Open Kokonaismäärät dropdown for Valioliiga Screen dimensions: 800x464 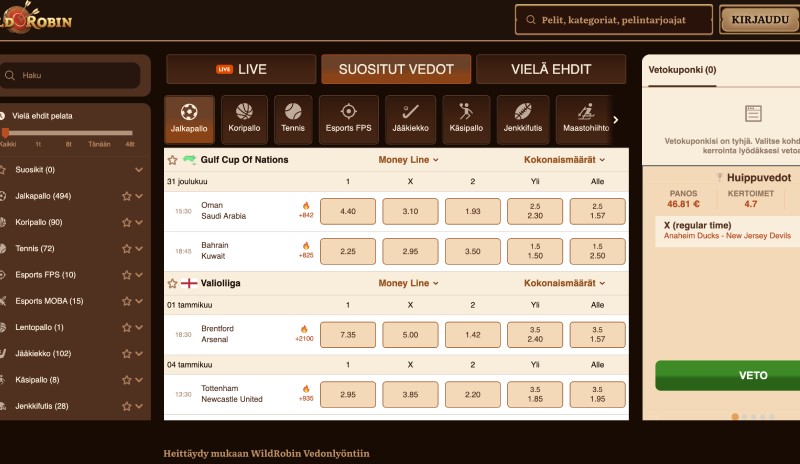point(564,283)
